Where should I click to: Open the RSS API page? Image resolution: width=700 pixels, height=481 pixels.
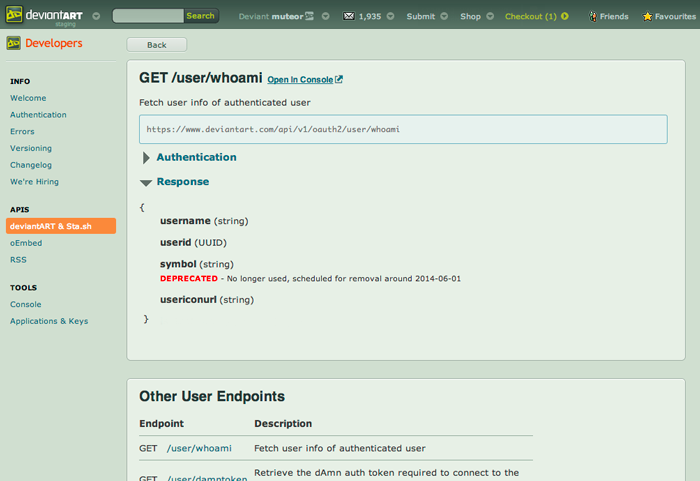tap(18, 260)
